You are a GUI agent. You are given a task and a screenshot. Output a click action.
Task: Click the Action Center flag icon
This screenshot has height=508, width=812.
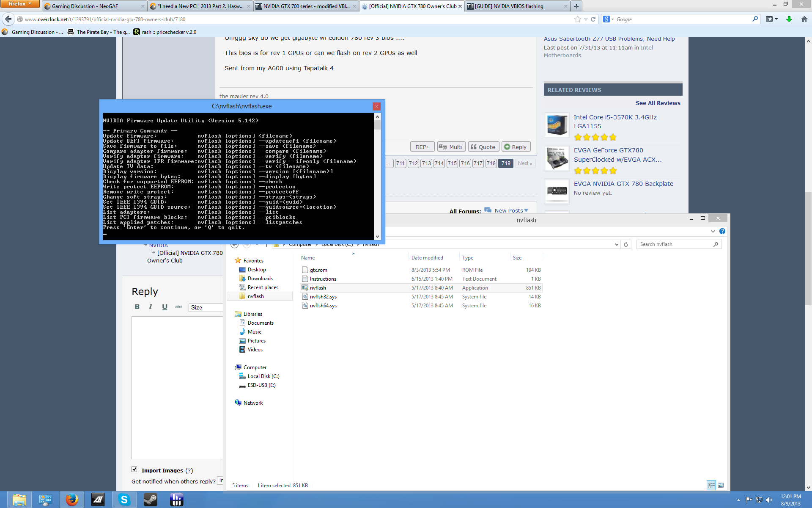(749, 500)
